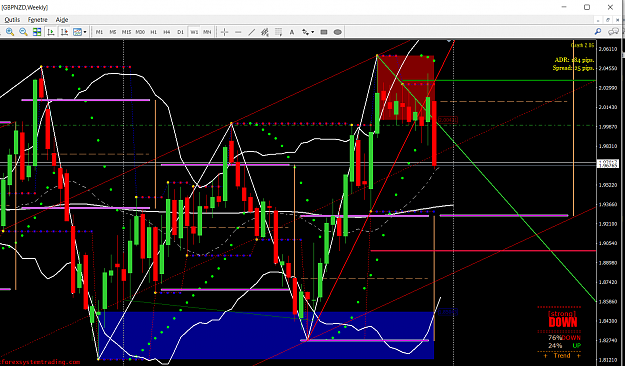Select the W1 weekly timeframe button
This screenshot has width=625, height=366.
coord(194,32)
